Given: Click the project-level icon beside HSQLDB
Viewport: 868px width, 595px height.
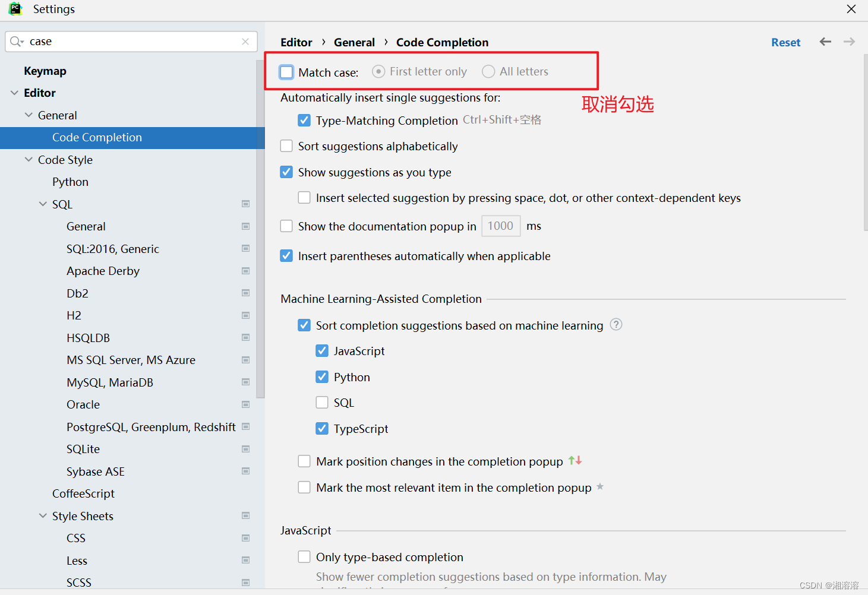Looking at the screenshot, I should click(x=245, y=337).
